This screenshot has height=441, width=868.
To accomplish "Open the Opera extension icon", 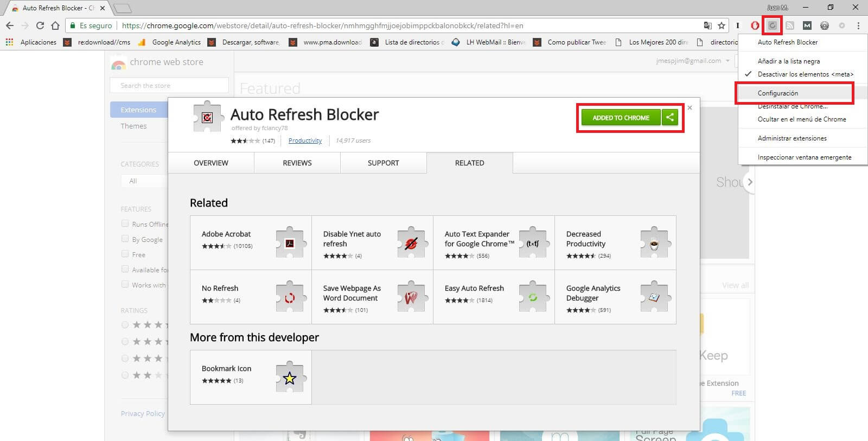I will click(x=755, y=25).
